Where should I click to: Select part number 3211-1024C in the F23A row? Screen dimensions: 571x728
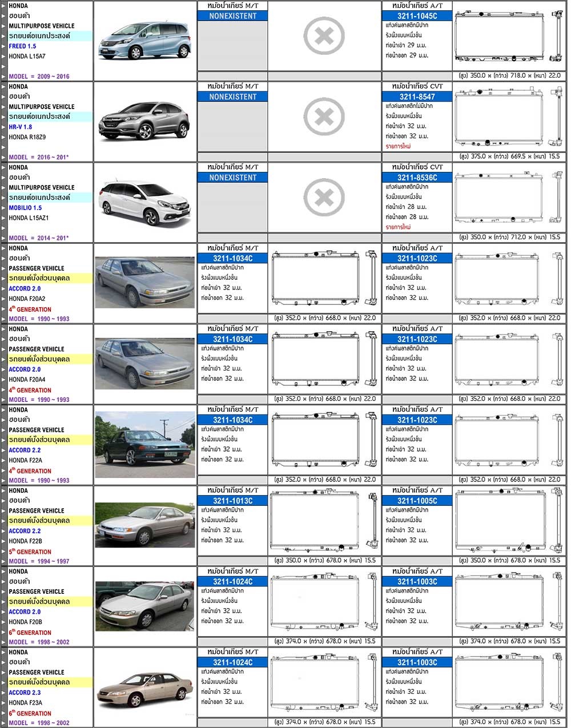pos(233,662)
